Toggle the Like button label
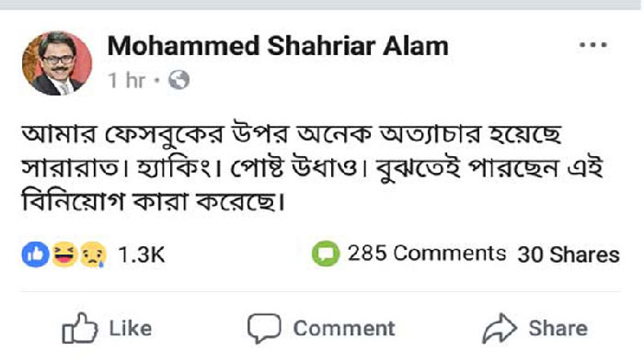This screenshot has height=362, width=644. tap(131, 329)
